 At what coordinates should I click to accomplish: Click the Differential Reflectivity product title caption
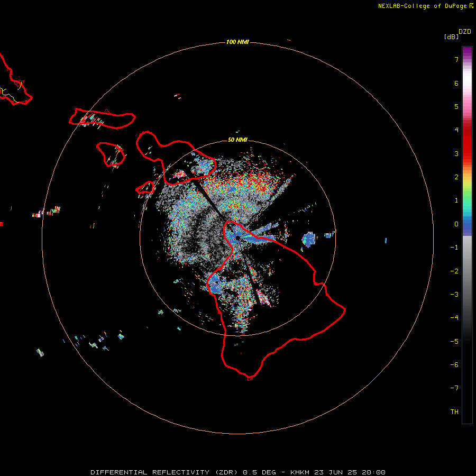pos(238,472)
